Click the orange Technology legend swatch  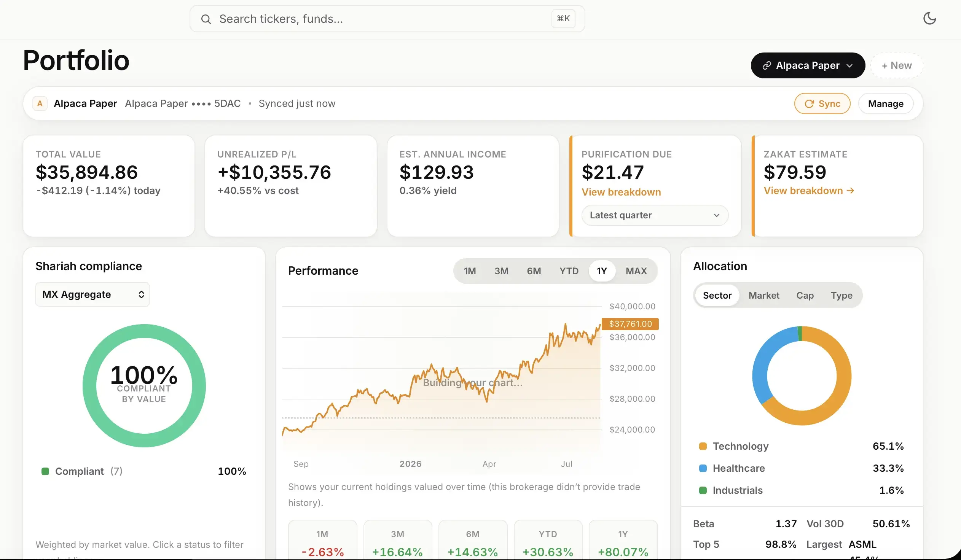(703, 446)
